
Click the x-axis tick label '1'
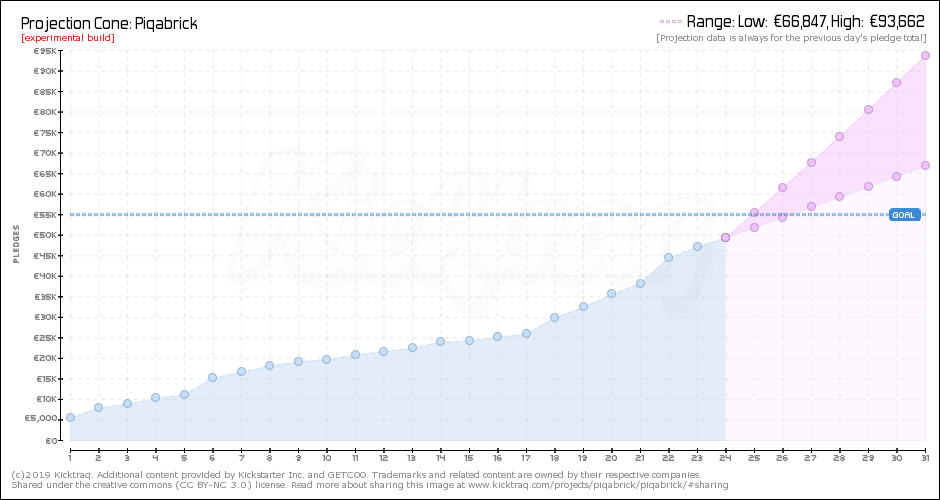[70, 458]
